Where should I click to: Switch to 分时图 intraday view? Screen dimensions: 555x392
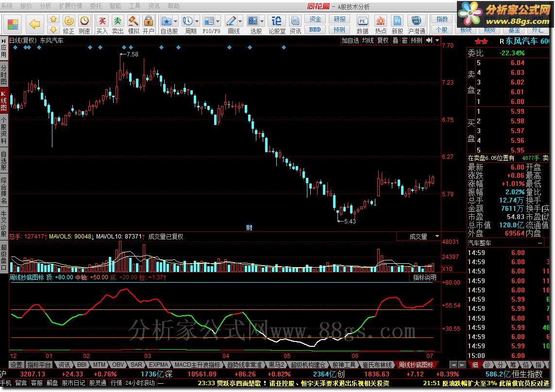click(3, 74)
